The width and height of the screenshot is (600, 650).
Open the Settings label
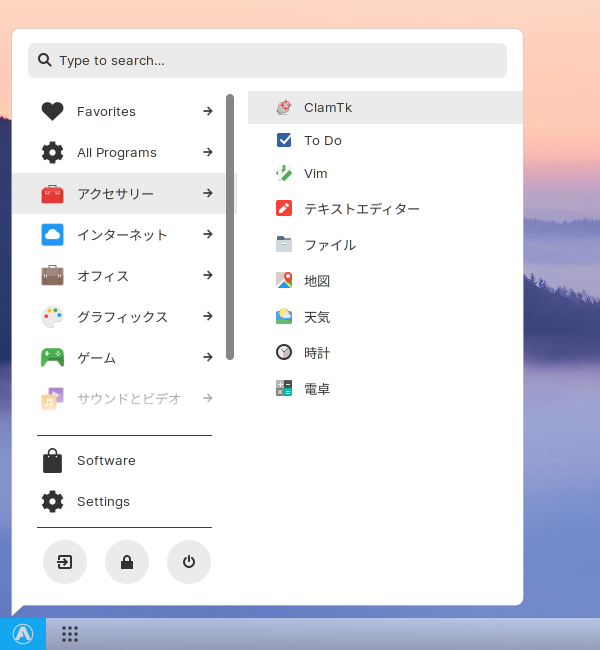tap(103, 502)
